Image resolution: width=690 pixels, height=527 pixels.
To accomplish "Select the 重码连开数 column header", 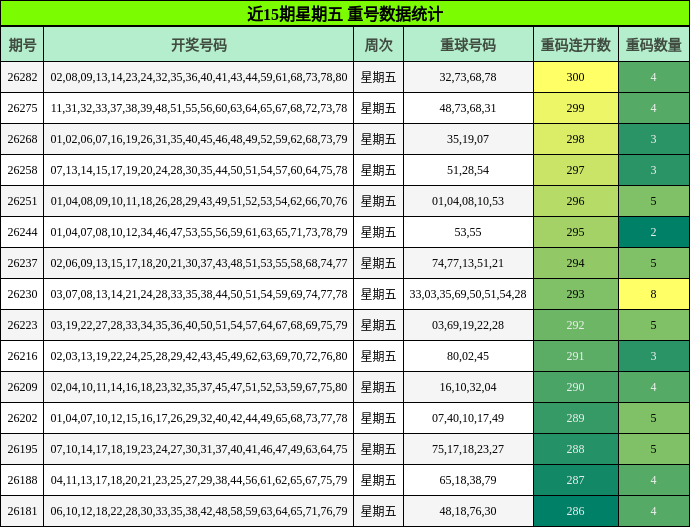I will click(x=576, y=44).
